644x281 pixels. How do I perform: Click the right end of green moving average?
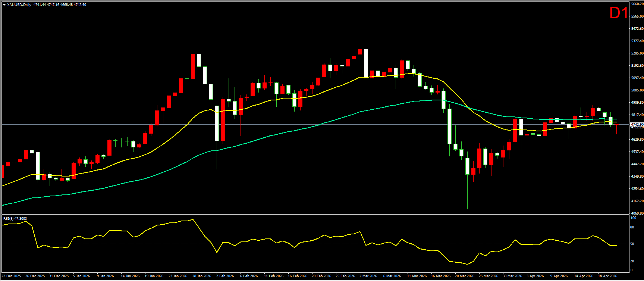pos(616,119)
